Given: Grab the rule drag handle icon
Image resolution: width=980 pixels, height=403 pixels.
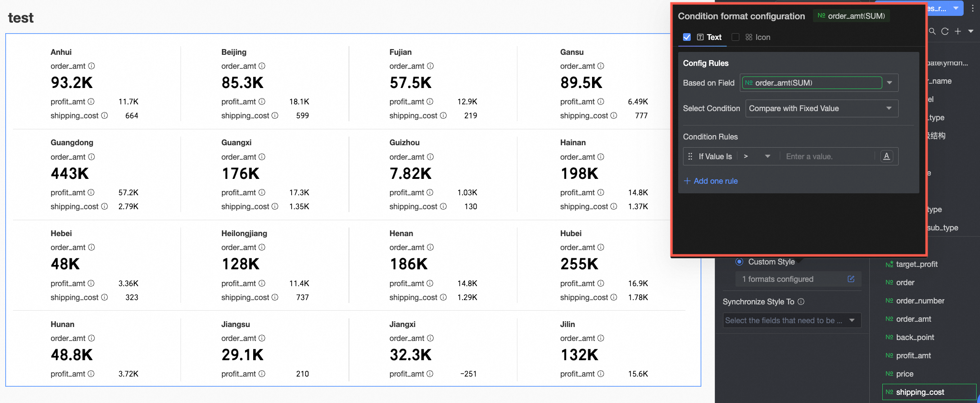Looking at the screenshot, I should coord(690,156).
